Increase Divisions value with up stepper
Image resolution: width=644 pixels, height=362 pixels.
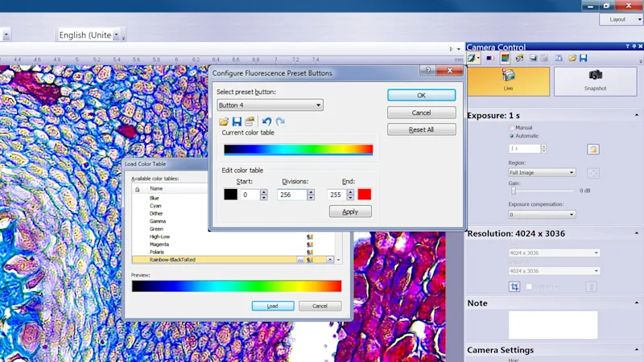pyautogui.click(x=311, y=191)
